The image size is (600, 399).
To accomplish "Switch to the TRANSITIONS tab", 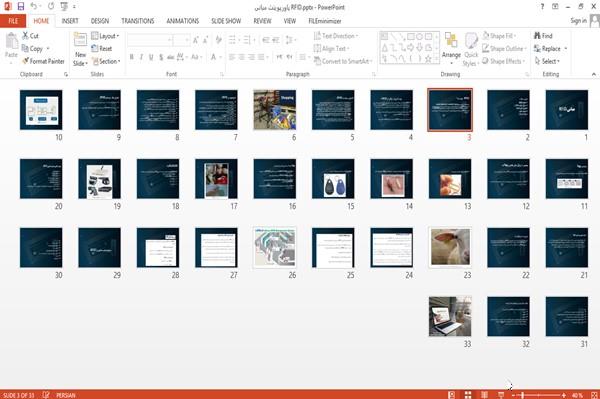I will [138, 21].
